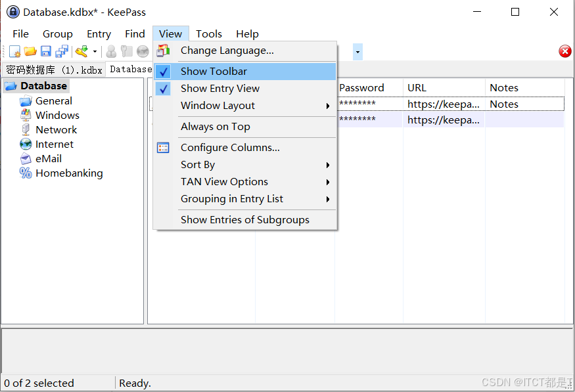Open the Help menu
Viewport: 575px width, 392px height.
tap(247, 34)
